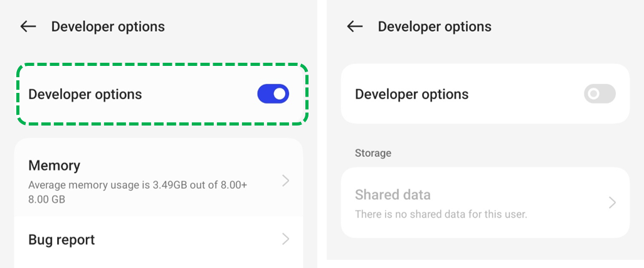Tap the grey knob of the disabled switch
644x268 pixels.
[593, 94]
